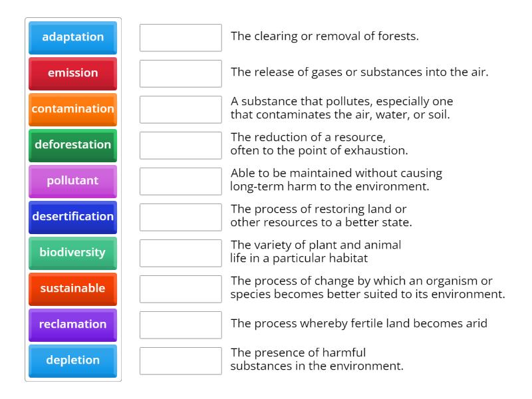
Task: Select the adaptation word tile
Action: point(72,38)
